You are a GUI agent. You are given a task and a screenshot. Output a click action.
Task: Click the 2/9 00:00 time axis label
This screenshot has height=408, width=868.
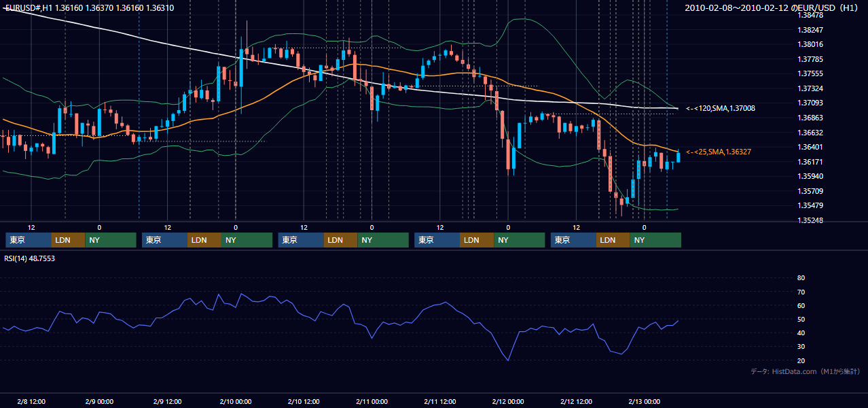(x=99, y=402)
